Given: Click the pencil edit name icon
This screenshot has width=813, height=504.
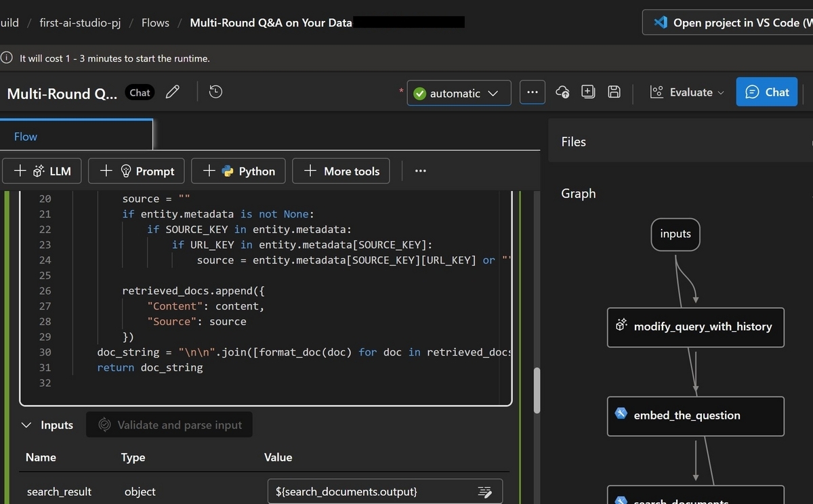Looking at the screenshot, I should 173,91.
